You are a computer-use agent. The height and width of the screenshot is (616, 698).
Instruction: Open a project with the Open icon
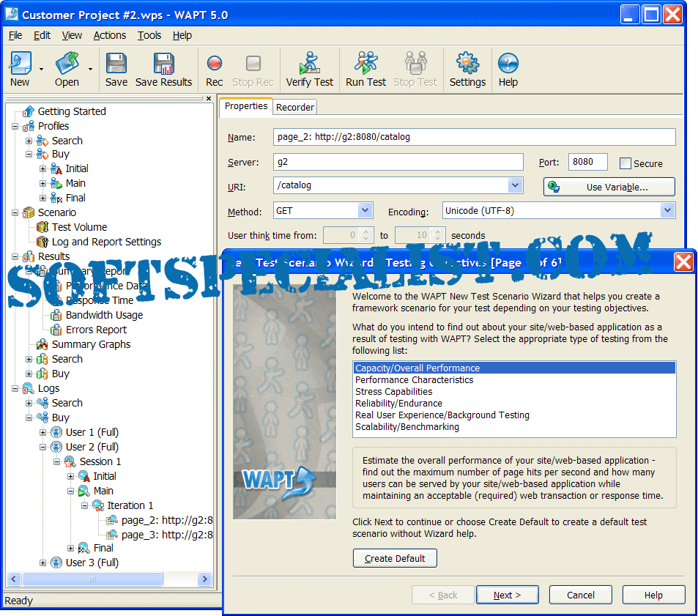(x=67, y=63)
